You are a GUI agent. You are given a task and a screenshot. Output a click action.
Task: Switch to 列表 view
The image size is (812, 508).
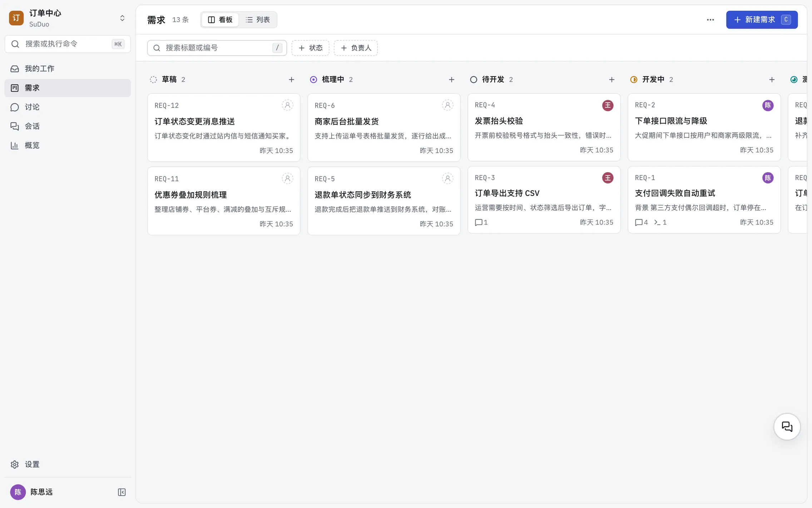point(258,20)
